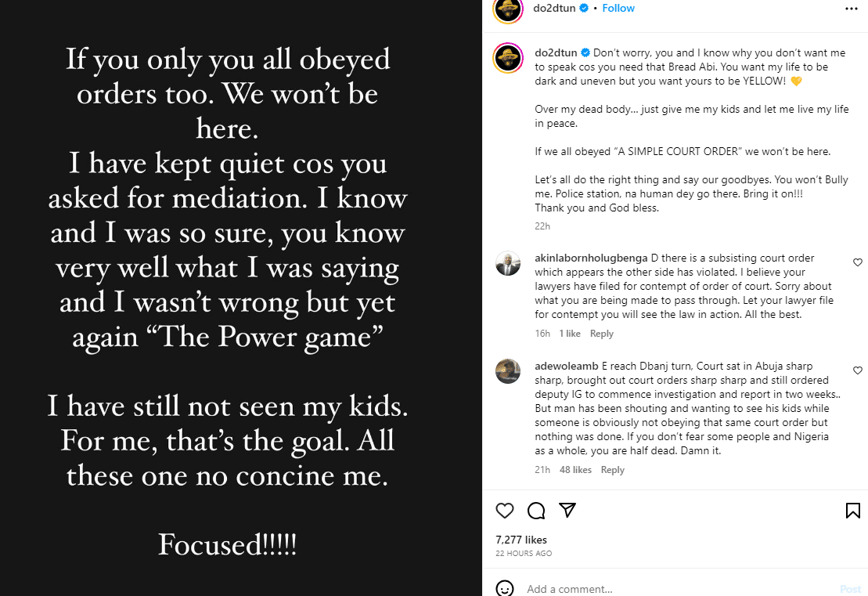Image resolution: width=868 pixels, height=596 pixels.
Task: Like akinlabornholugbenga's comment heart
Action: 858,262
